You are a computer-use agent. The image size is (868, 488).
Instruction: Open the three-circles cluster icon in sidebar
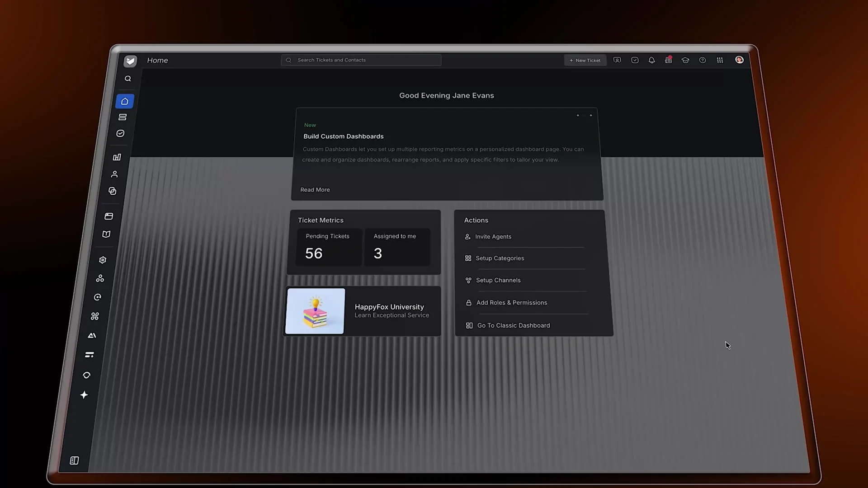[x=100, y=278]
